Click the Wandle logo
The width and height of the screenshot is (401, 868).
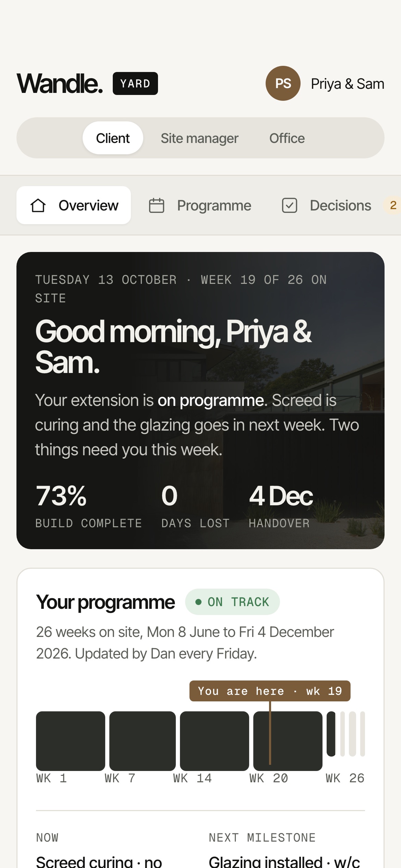60,83
